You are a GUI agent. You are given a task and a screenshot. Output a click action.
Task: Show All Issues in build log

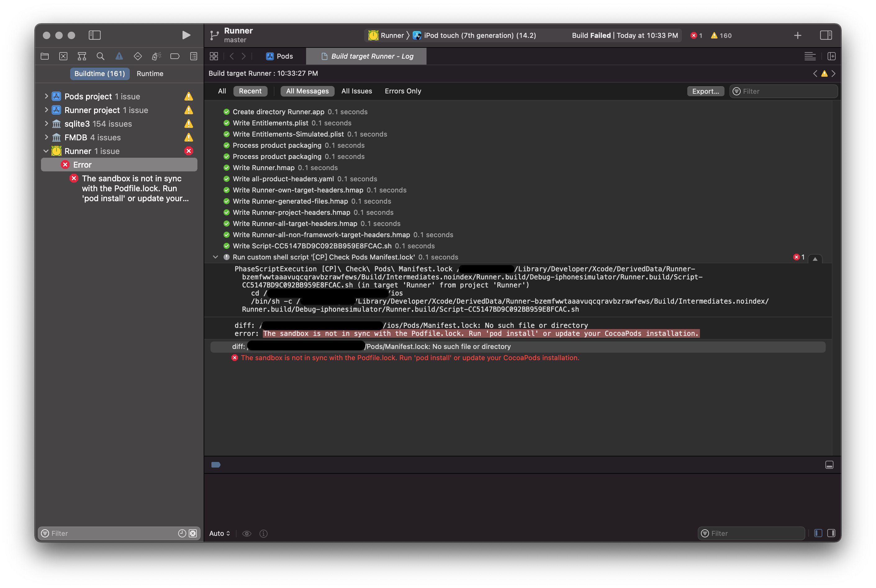coord(356,91)
